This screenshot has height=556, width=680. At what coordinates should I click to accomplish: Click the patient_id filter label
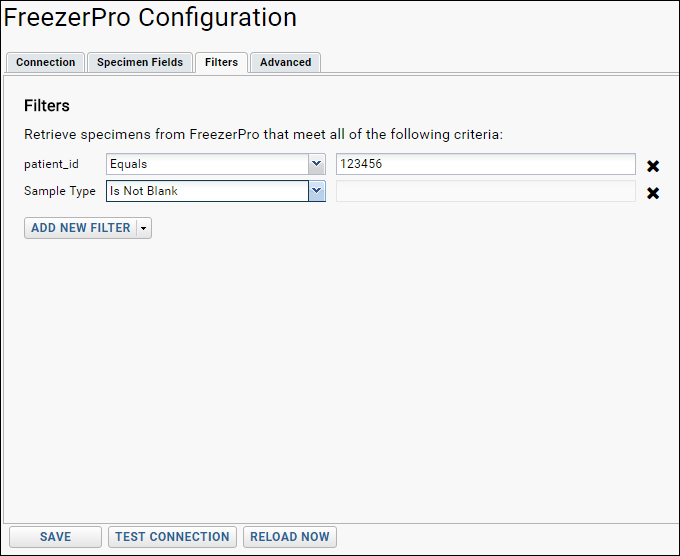tap(51, 164)
